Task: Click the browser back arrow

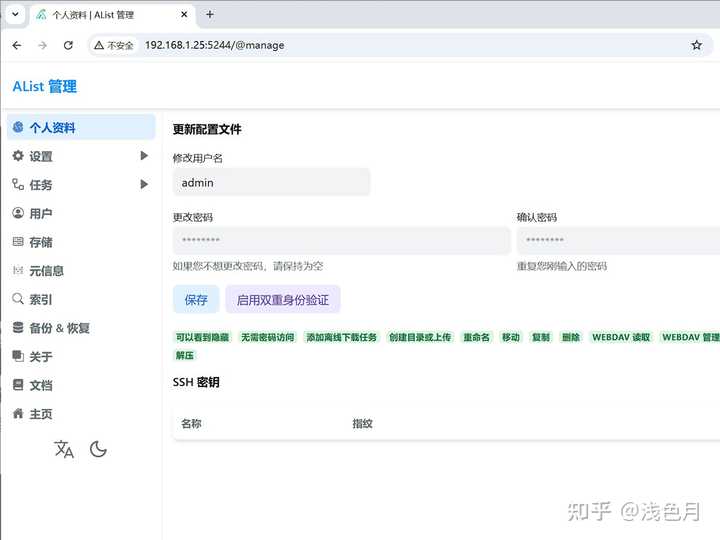Action: tap(17, 45)
